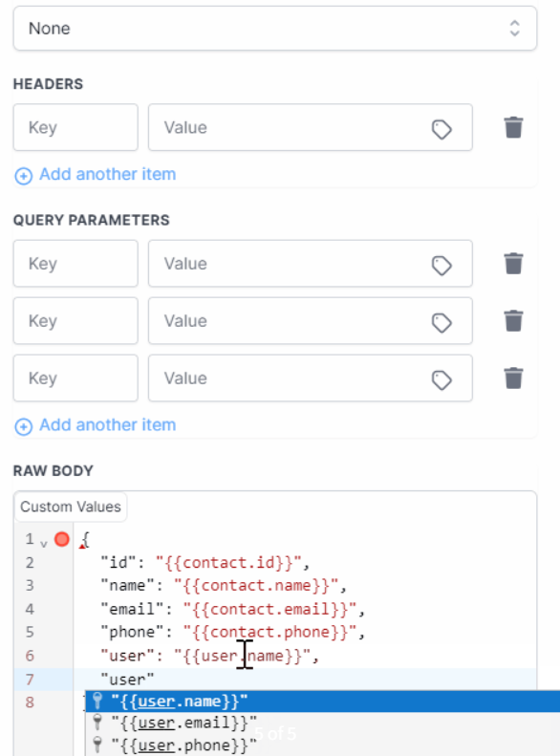Select the {{user.name}} autocomplete suggestion
The image size is (560, 756).
pos(322,701)
